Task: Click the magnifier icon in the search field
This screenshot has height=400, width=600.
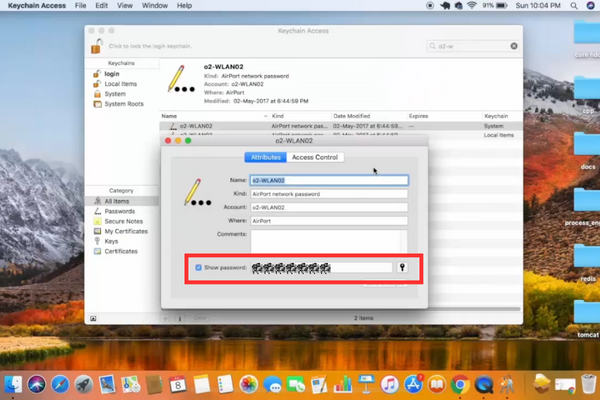Action: pos(432,46)
